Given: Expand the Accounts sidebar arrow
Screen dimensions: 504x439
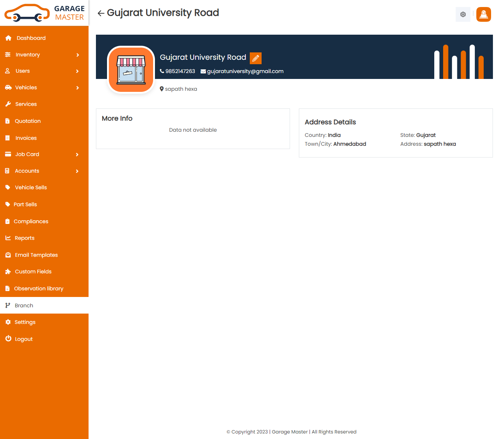Looking at the screenshot, I should pos(77,171).
